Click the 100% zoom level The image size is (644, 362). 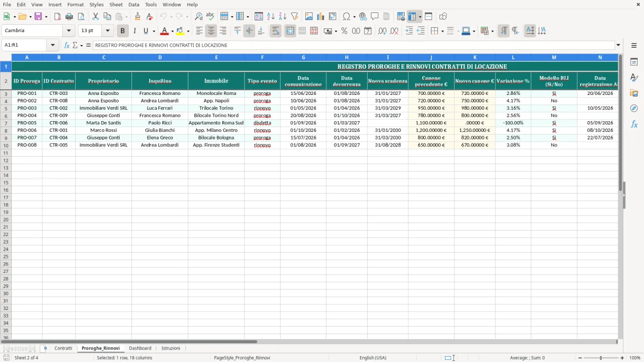point(635,358)
